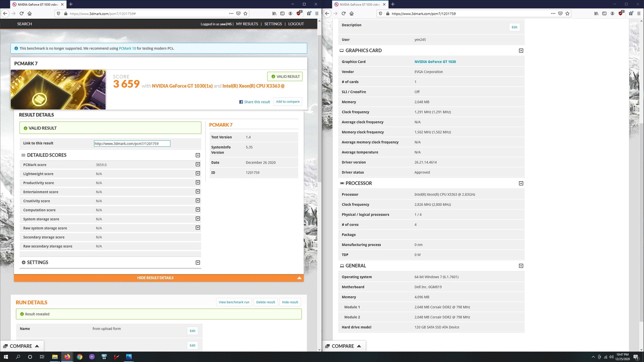Expand Entertainment score row
Screen dimensions: 644x362
[198, 191]
